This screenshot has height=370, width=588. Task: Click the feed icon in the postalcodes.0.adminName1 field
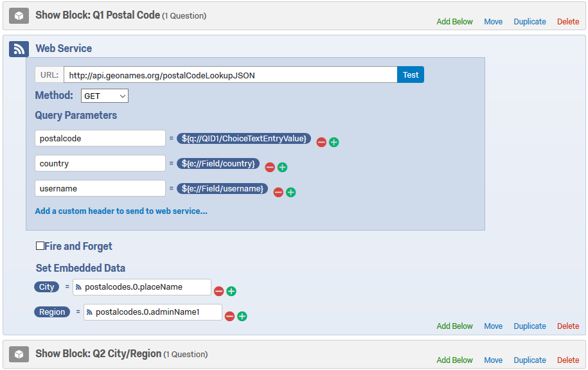pyautogui.click(x=89, y=312)
